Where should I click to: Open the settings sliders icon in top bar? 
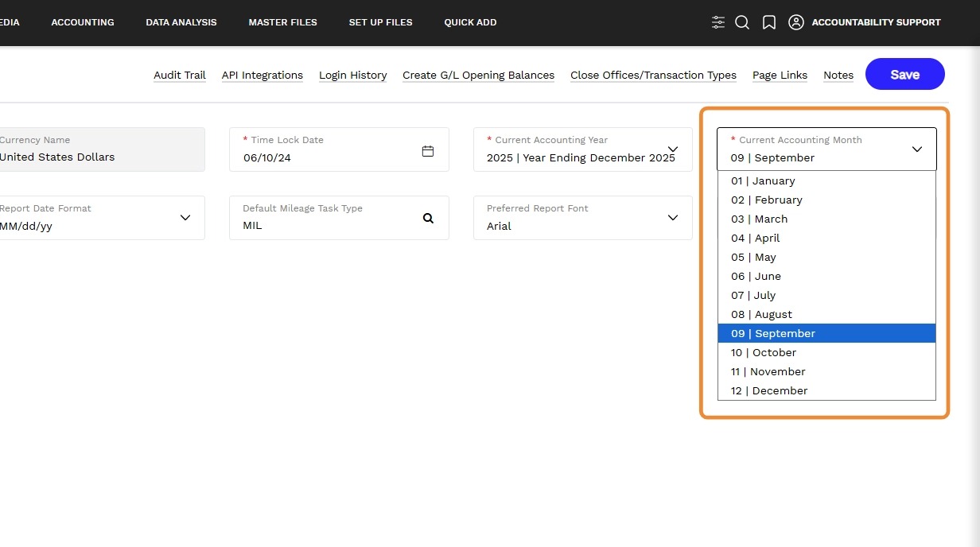pos(718,22)
